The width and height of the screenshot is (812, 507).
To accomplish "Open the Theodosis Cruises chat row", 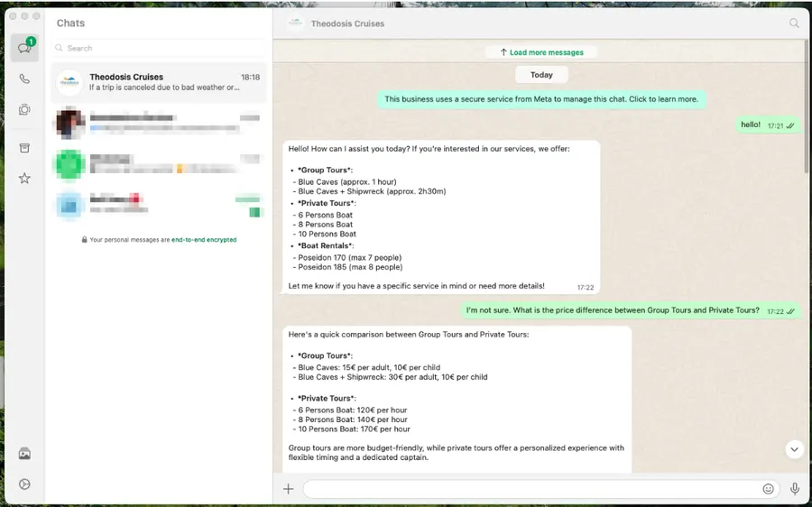I will click(x=159, y=82).
